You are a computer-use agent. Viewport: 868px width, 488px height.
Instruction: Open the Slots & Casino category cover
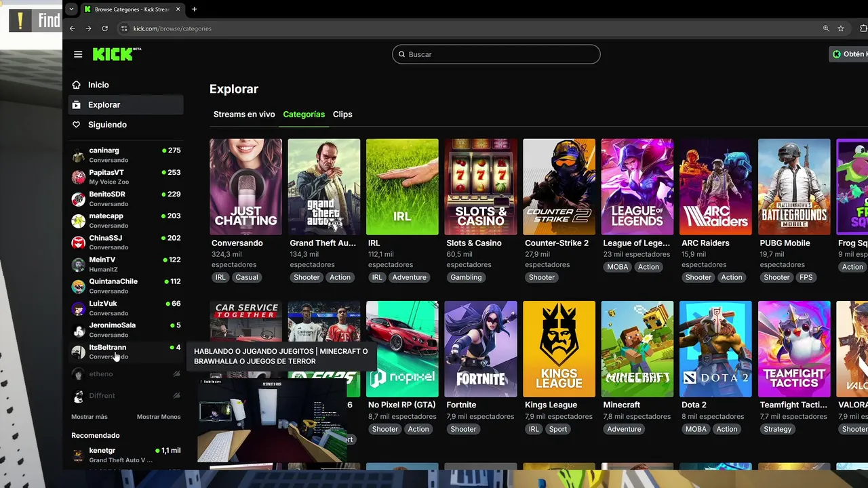click(481, 187)
